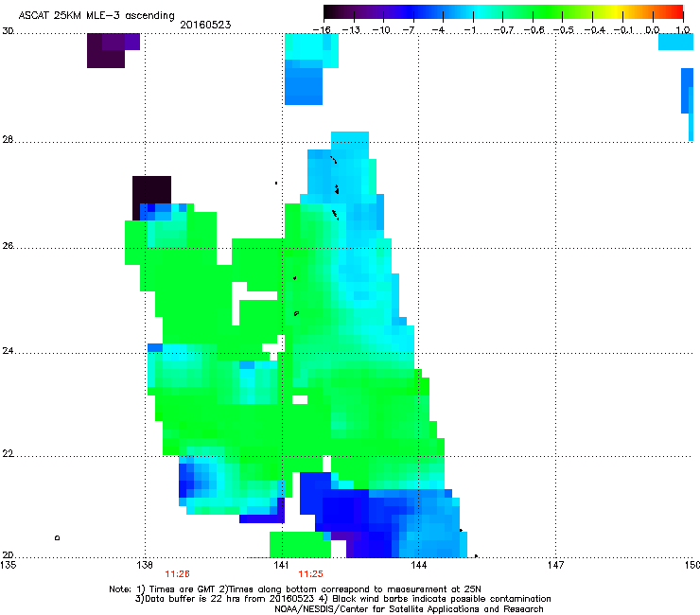Click the date label 20160523
This screenshot has width=700, height=615.
pyautogui.click(x=205, y=25)
